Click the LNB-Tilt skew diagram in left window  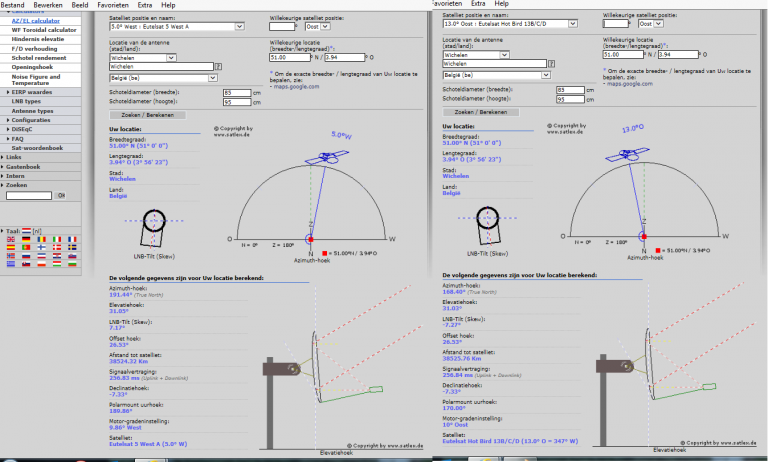pyautogui.click(x=152, y=228)
